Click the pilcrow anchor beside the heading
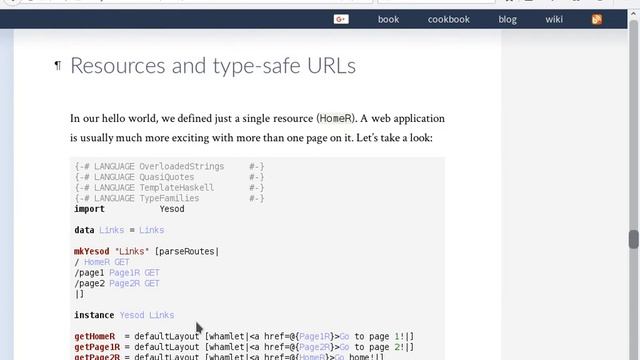640x360 pixels. tap(58, 65)
